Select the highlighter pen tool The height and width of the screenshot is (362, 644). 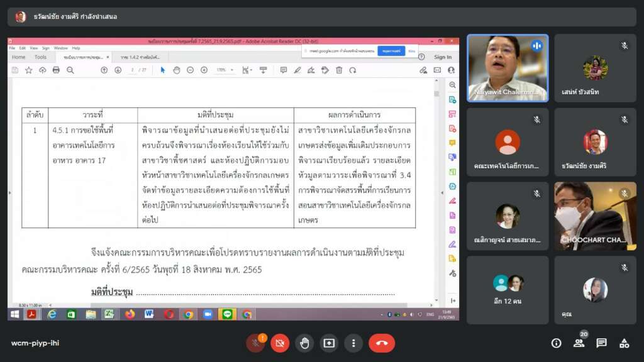[297, 70]
